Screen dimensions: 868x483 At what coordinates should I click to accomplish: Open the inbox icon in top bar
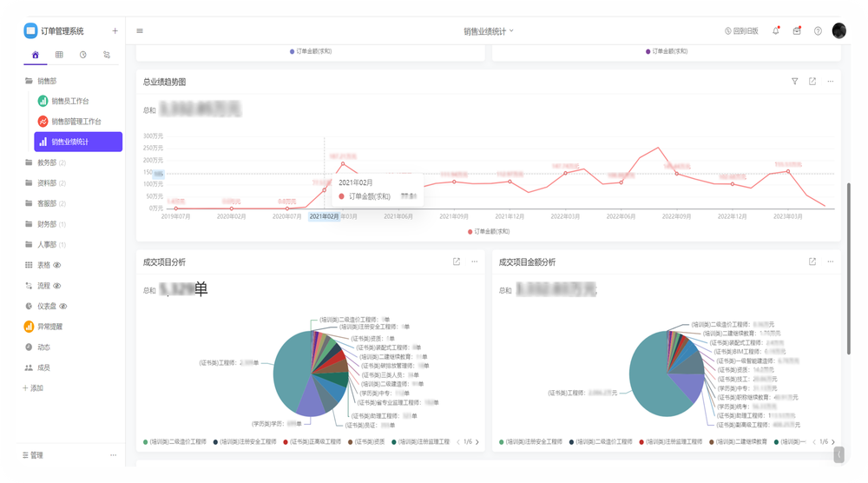point(797,30)
